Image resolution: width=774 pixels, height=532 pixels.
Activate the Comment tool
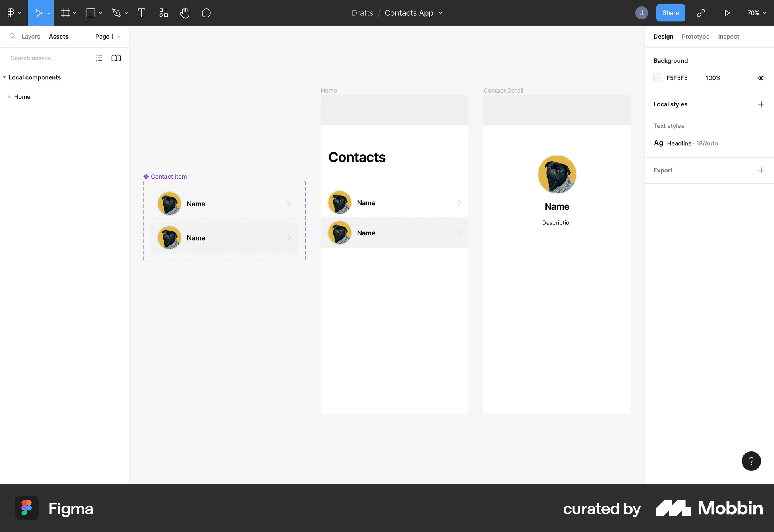pos(206,12)
